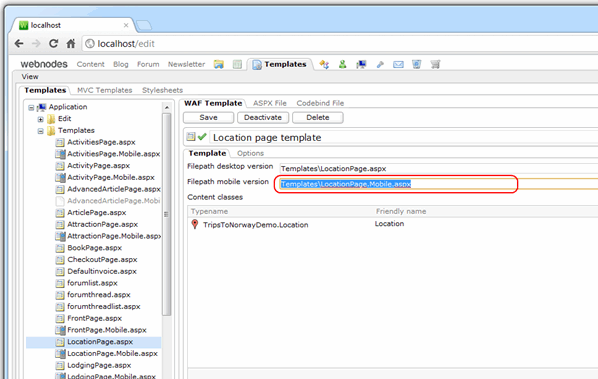Click the Save button
598x379 pixels.
coord(208,118)
